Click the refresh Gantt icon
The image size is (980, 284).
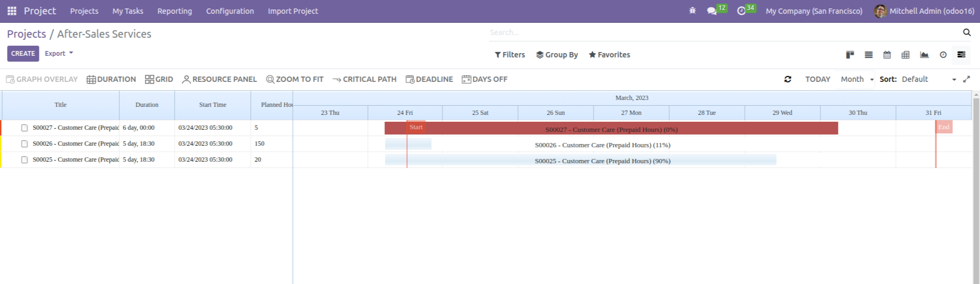pos(788,79)
